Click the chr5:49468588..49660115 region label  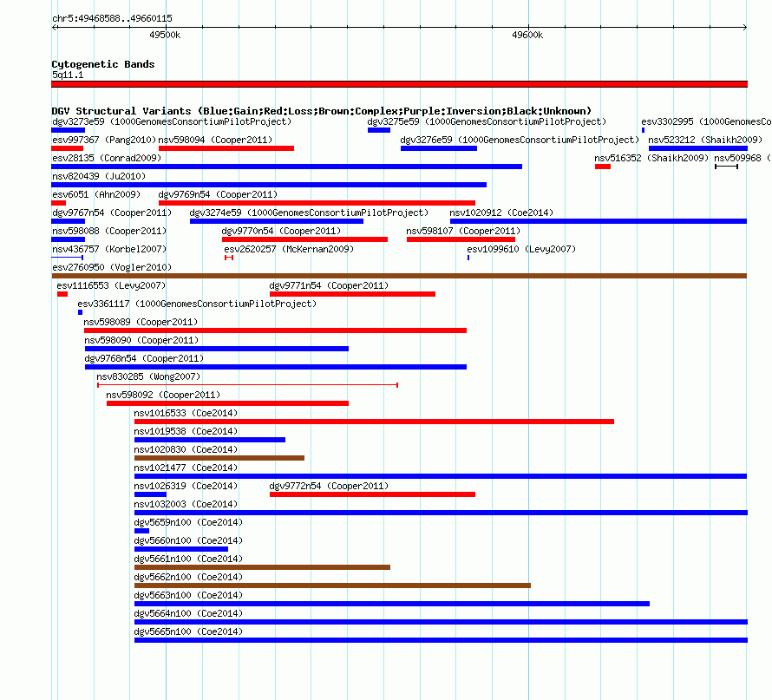point(112,19)
